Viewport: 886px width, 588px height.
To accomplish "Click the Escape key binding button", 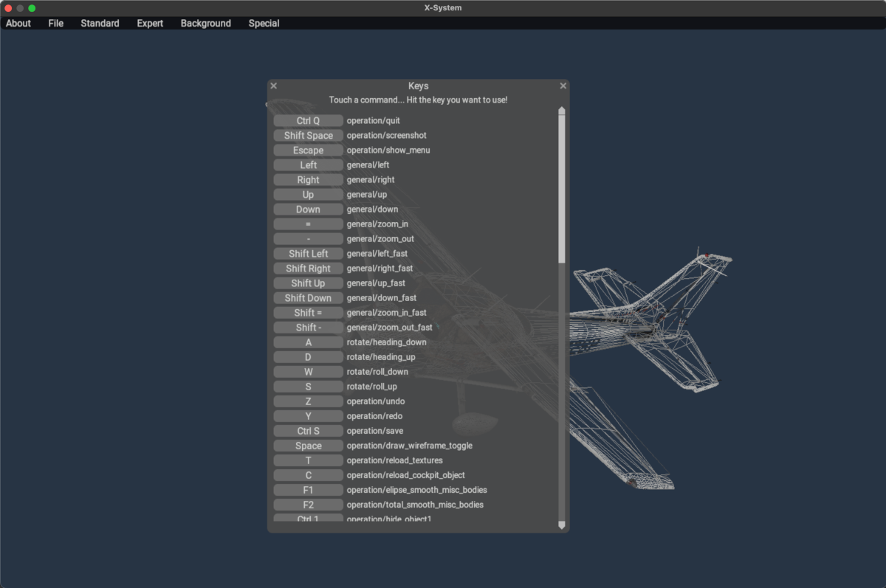I will (x=308, y=151).
